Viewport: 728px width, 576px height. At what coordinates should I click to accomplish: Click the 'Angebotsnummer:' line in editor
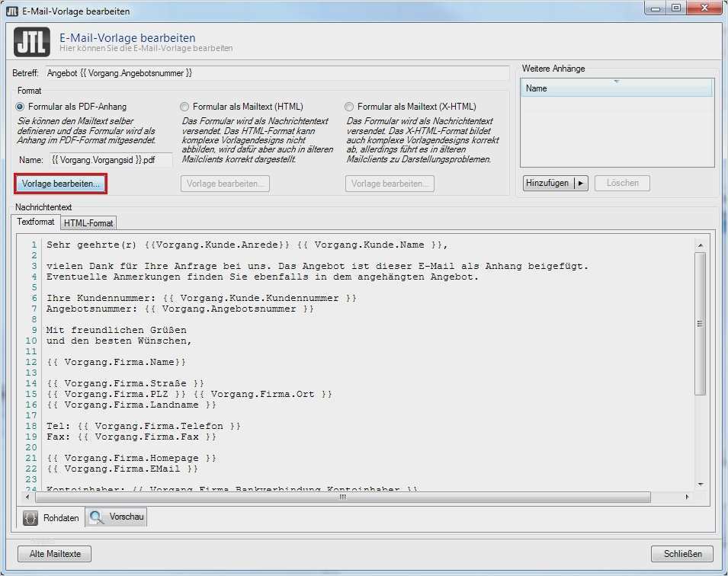180,309
